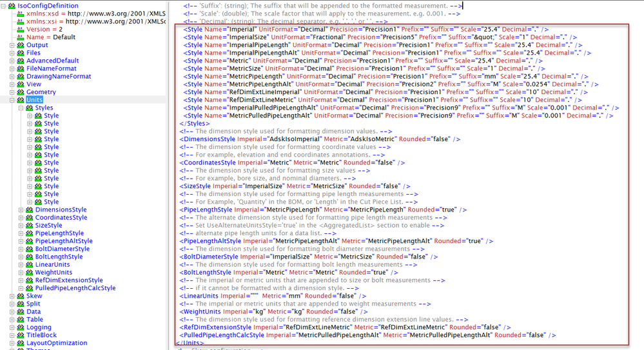Click the CoordinatesStyle XML element line
Viewport: 644px width, 350px height.
coord(292,162)
